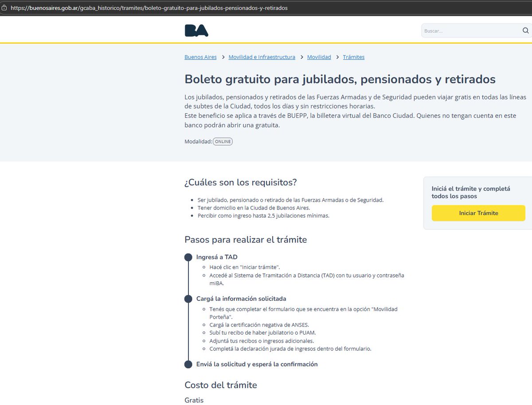Click 'Ser jubilado, pensionado o retirado' requirement
The height and width of the screenshot is (405, 532).
click(x=290, y=200)
